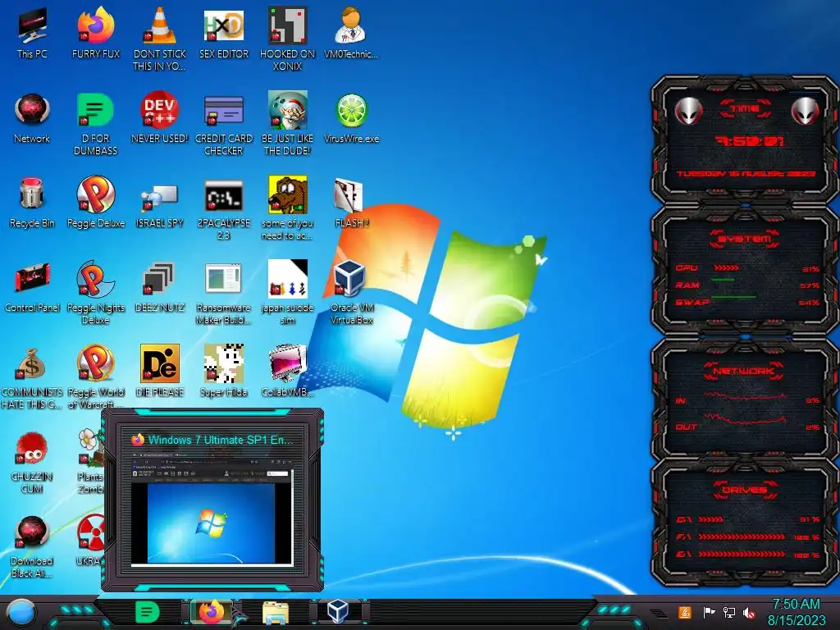The image size is (840, 630).
Task: Open the This PC desktop icon
Action: coord(32,25)
